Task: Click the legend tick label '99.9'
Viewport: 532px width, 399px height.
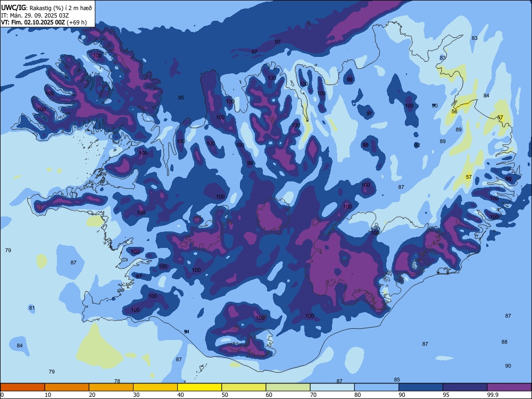Action: [x=493, y=395]
